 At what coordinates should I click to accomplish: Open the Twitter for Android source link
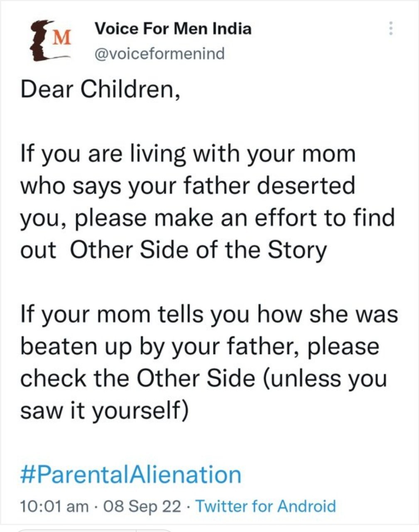tap(265, 506)
